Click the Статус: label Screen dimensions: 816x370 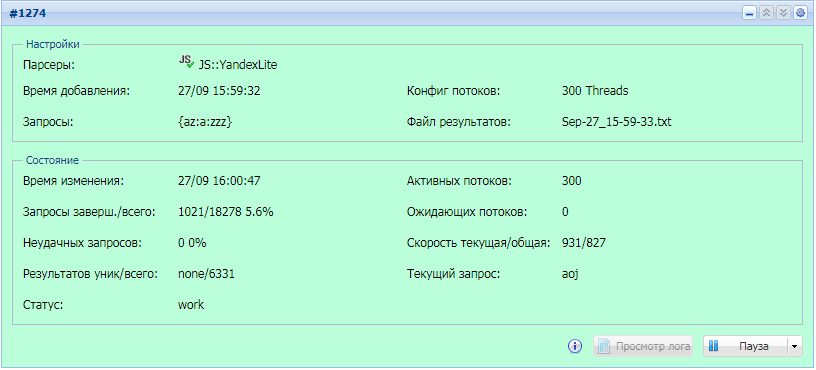[x=43, y=305]
